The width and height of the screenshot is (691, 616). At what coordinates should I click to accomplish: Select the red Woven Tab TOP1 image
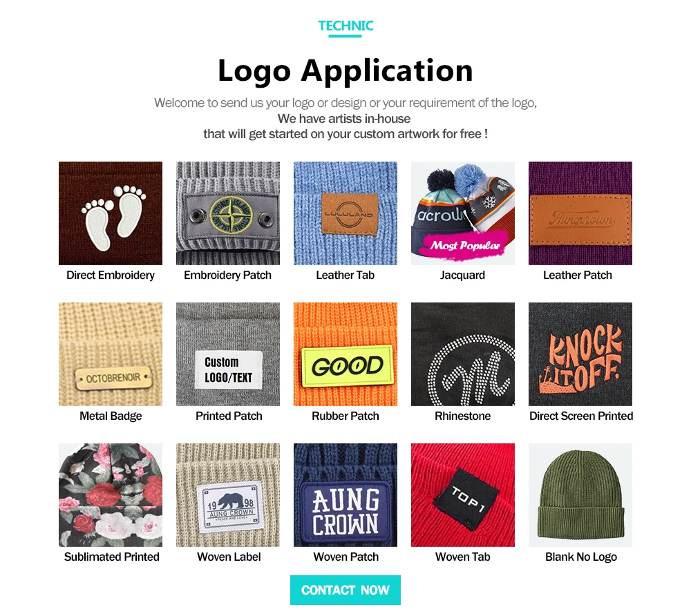coord(463,495)
